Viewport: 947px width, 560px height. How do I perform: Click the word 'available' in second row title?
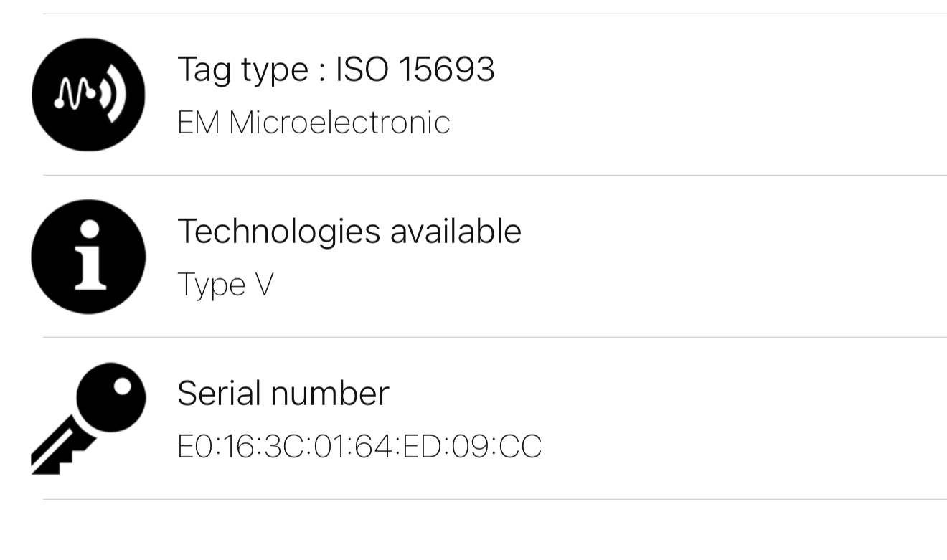(456, 231)
